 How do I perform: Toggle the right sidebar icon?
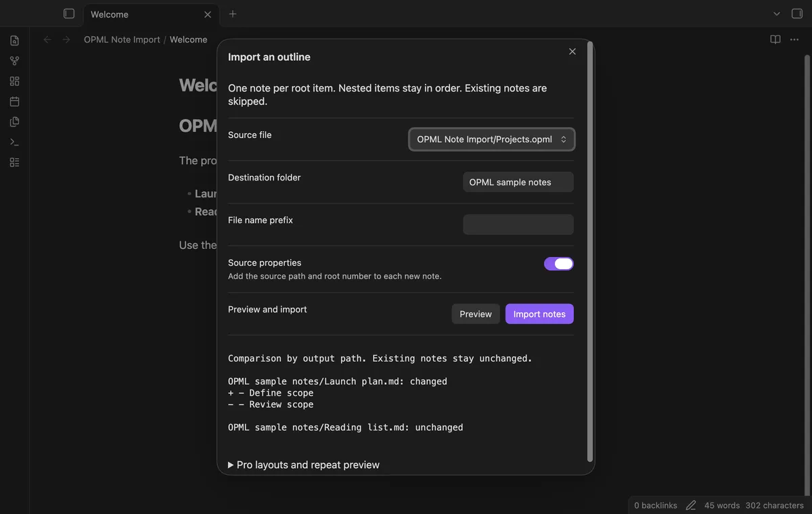click(796, 14)
